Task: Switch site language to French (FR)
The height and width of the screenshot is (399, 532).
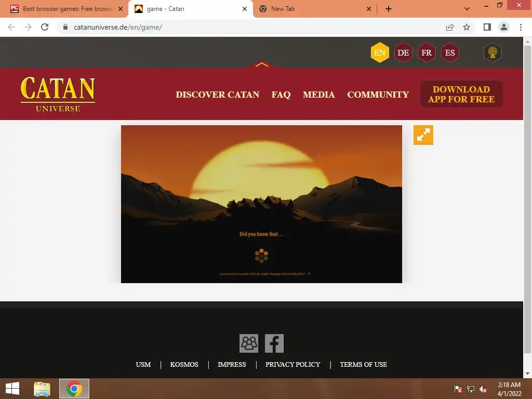Action: pos(427,52)
